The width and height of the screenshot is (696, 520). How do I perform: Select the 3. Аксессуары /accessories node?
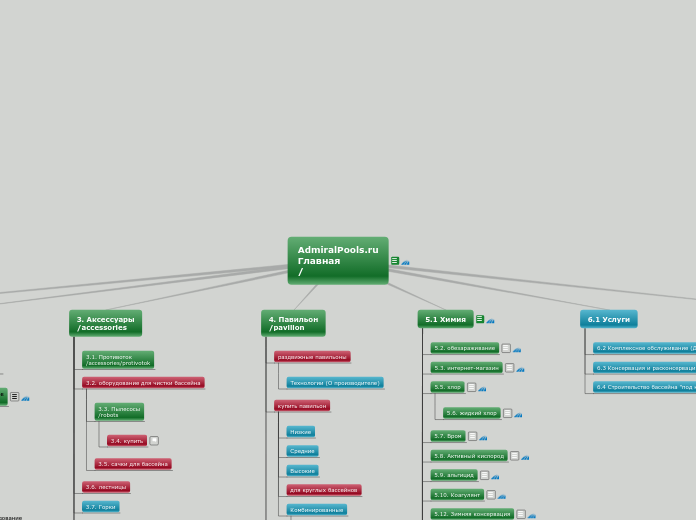(x=105, y=323)
